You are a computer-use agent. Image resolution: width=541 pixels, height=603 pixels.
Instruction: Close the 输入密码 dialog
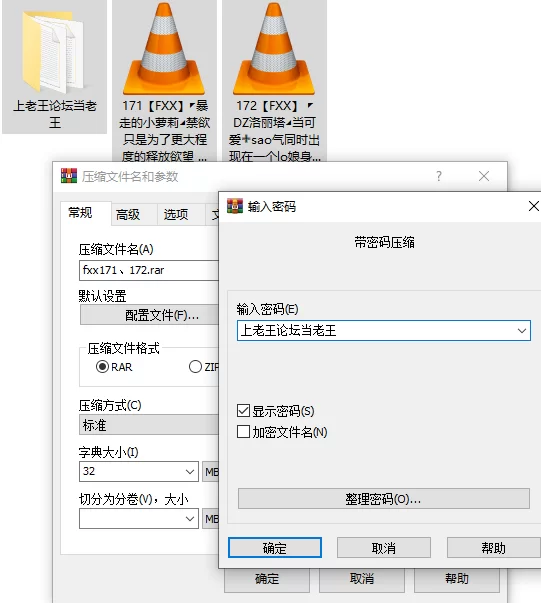click(533, 206)
